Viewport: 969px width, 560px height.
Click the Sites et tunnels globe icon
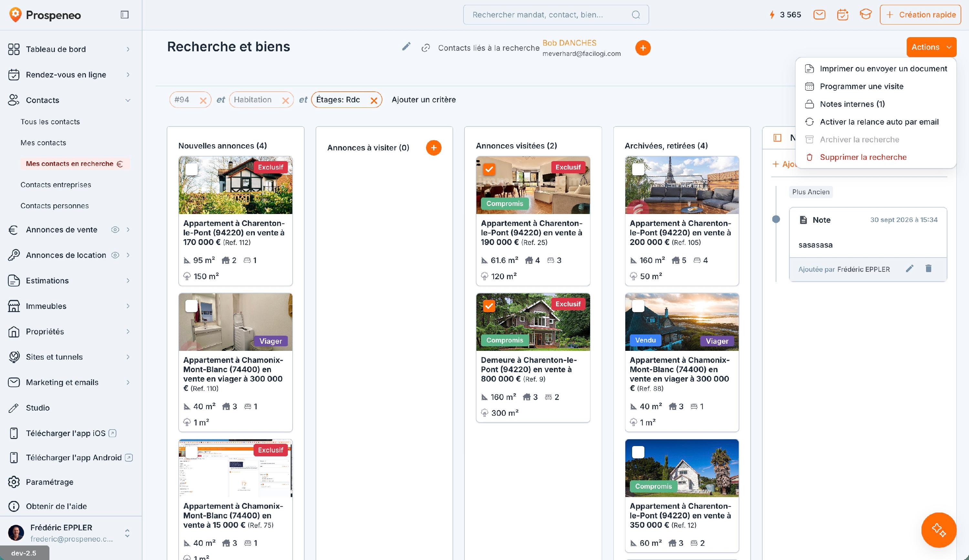coord(14,357)
